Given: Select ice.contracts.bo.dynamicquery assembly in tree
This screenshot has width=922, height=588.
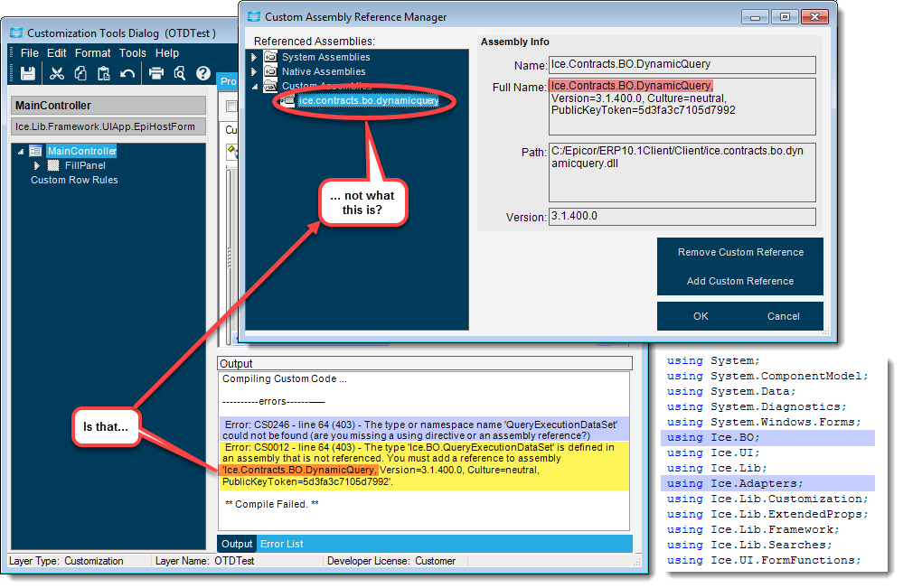Looking at the screenshot, I should click(369, 100).
